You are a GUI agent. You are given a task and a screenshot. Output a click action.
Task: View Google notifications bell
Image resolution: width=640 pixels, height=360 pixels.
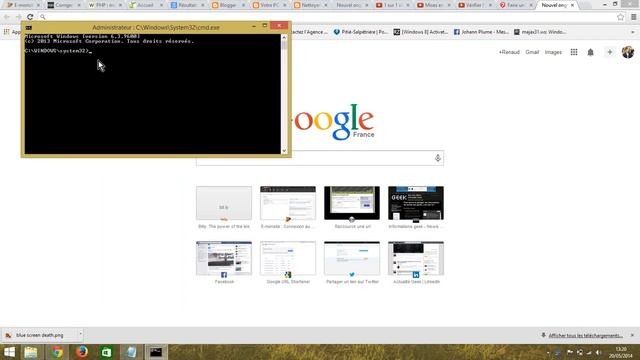pos(590,52)
